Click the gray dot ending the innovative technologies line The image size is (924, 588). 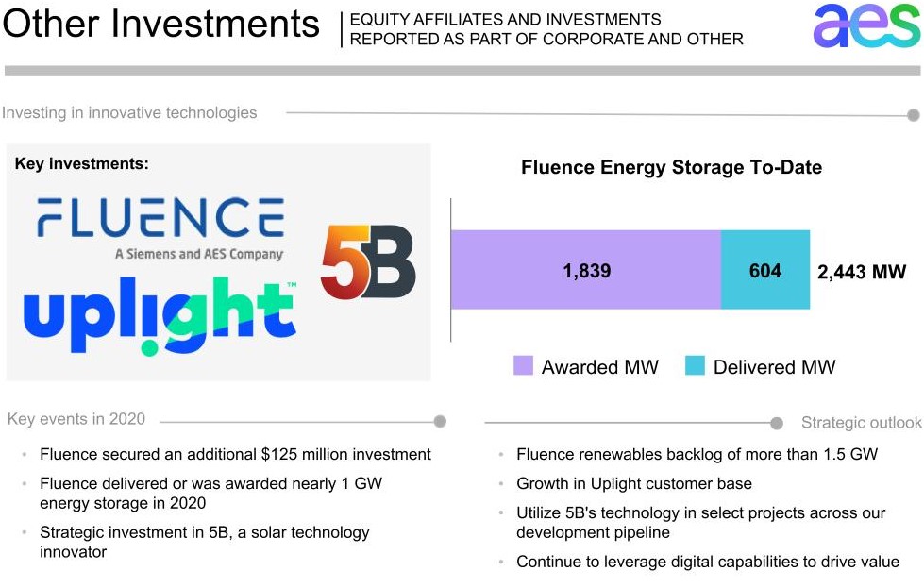pos(913,115)
